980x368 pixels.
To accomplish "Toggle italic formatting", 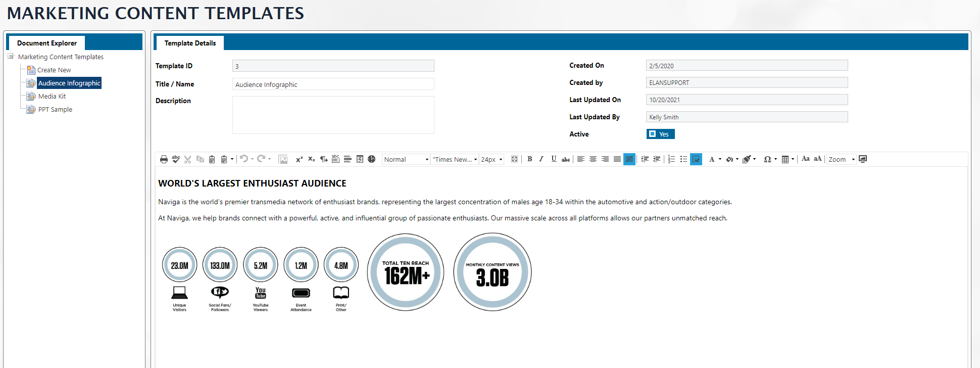I will (542, 159).
